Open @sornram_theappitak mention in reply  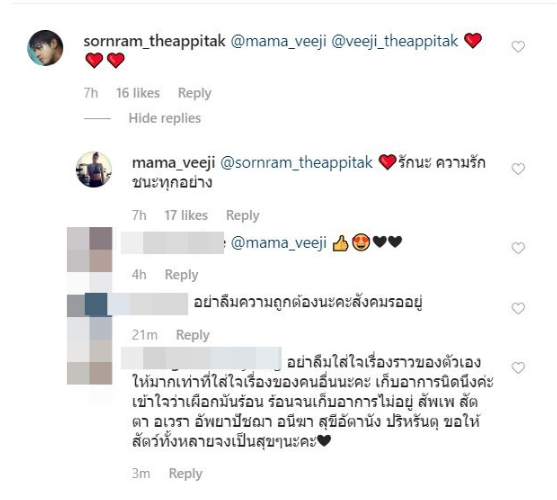pos(296,163)
